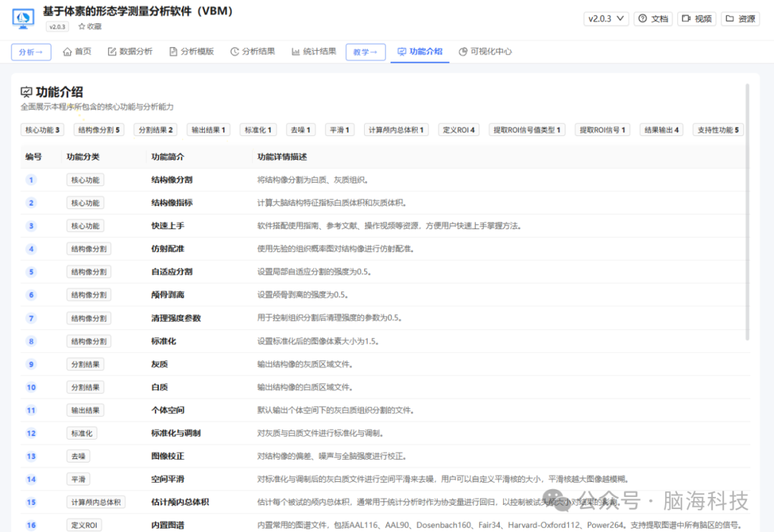
Task: Click the 去噪 category tag in row 13
Action: coord(78,456)
